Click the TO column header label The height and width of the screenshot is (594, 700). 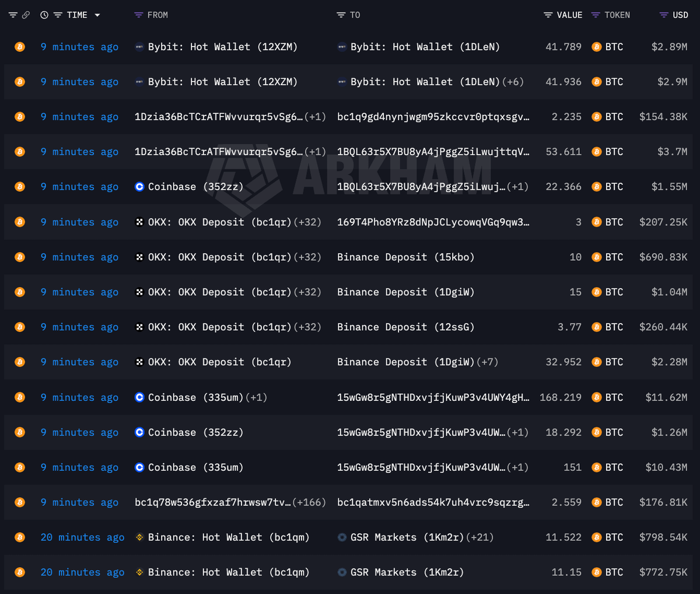355,15
